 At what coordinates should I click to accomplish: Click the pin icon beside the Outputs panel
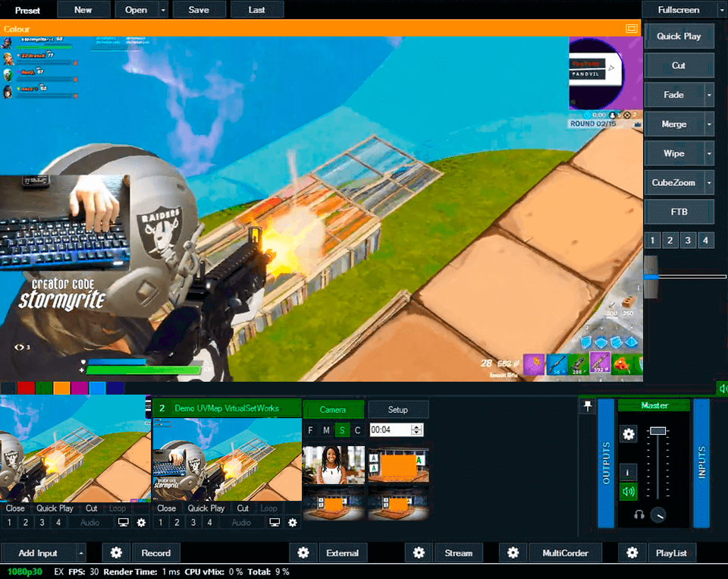[x=588, y=406]
